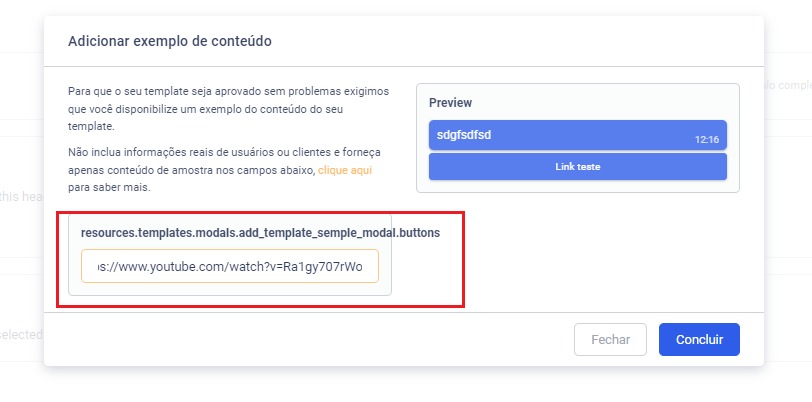Open the 'clique aqui' link
812x402 pixels.
click(345, 171)
